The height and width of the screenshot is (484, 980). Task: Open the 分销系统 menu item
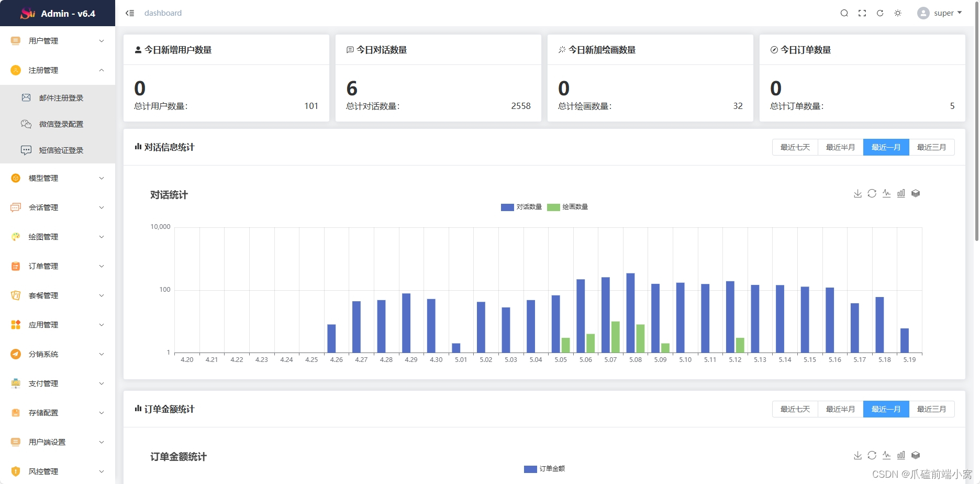[x=58, y=354]
